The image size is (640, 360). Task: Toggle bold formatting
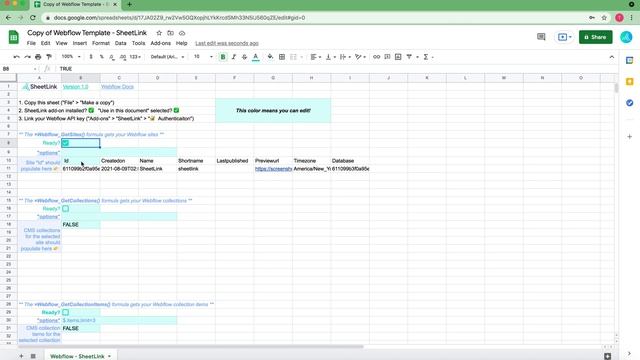(x=223, y=57)
